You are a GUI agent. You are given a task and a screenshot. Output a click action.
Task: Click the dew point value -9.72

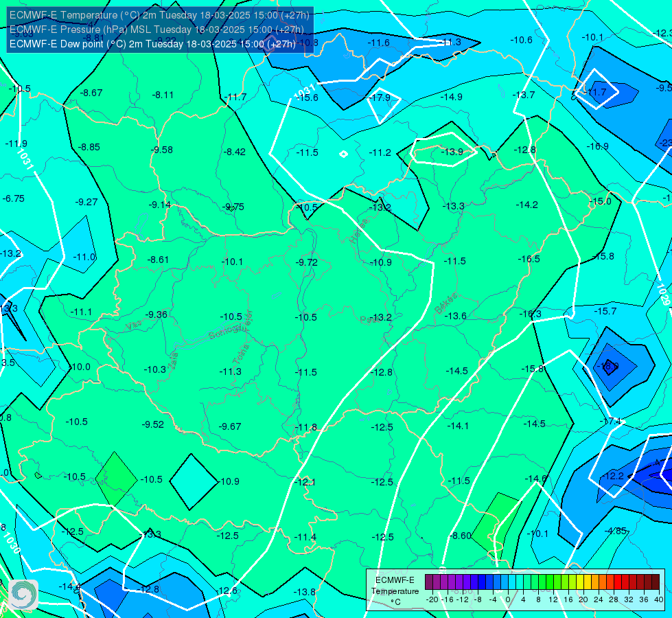coord(307,262)
